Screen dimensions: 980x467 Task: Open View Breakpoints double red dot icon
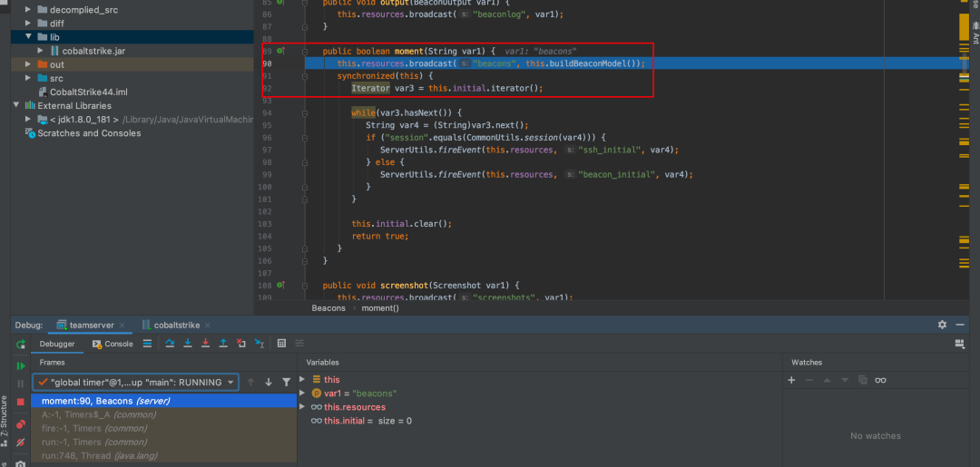tap(21, 424)
